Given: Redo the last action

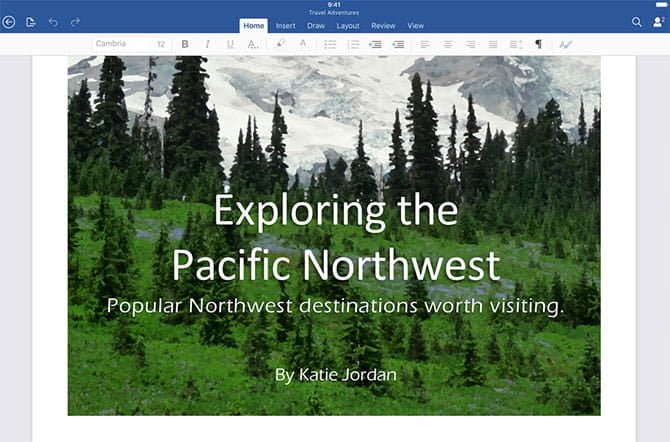Looking at the screenshot, I should (x=75, y=22).
